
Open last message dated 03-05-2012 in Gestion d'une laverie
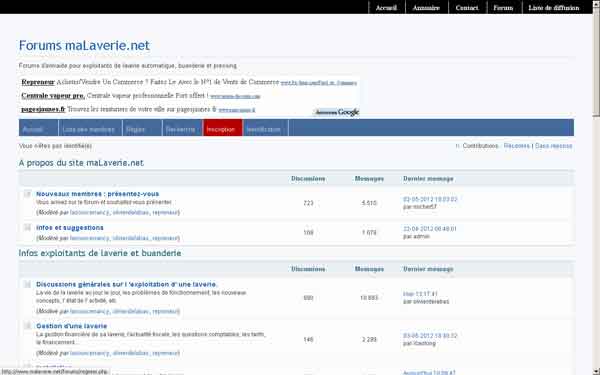pos(430,336)
